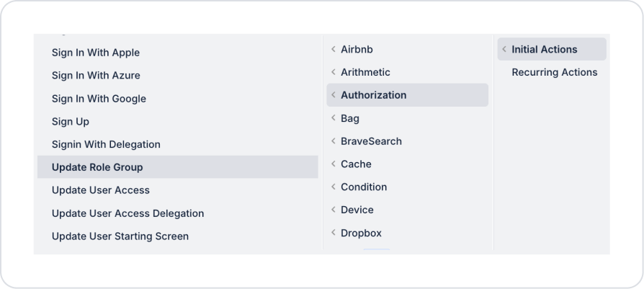644x289 pixels.
Task: Click the chevron beside Cache
Action: click(334, 164)
